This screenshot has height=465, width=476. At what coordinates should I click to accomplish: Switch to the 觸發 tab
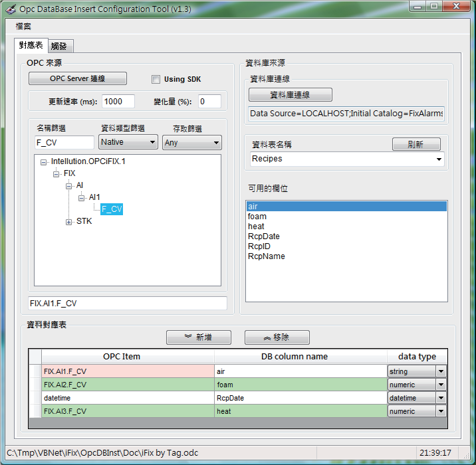[59, 46]
